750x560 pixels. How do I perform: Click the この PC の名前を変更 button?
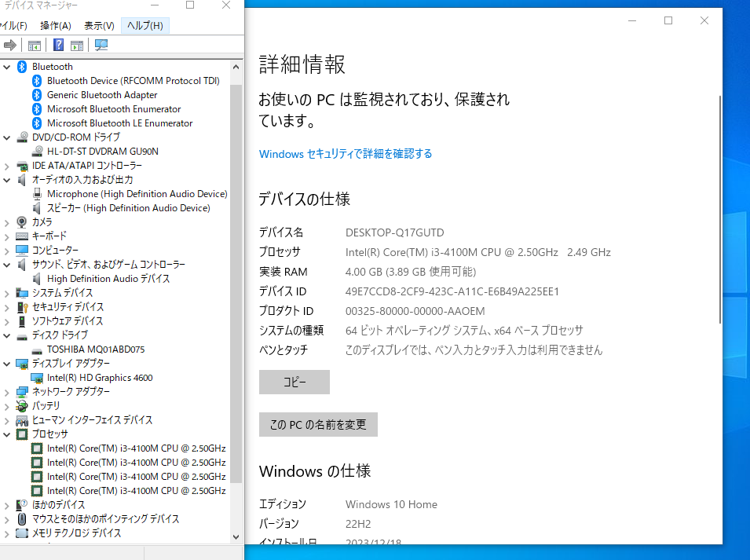318,424
